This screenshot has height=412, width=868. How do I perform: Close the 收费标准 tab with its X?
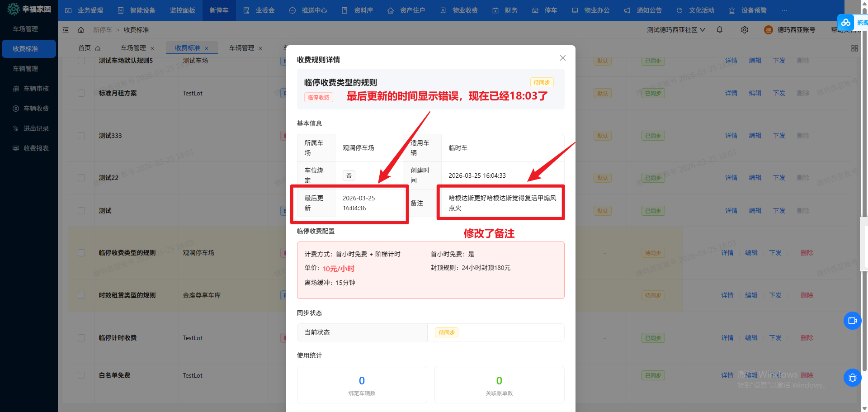click(207, 48)
